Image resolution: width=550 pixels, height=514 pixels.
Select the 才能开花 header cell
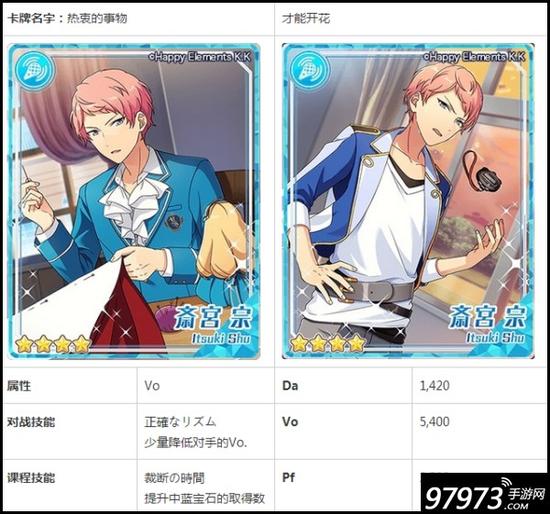tap(411, 18)
